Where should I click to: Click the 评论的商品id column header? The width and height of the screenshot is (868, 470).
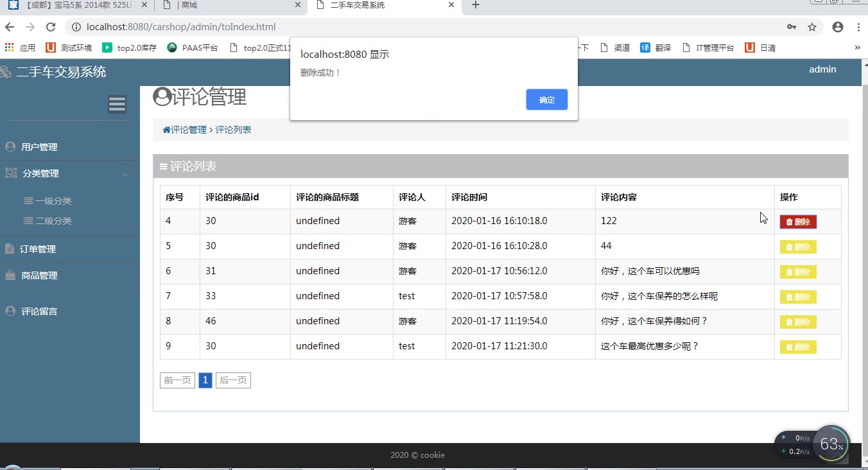click(x=232, y=197)
